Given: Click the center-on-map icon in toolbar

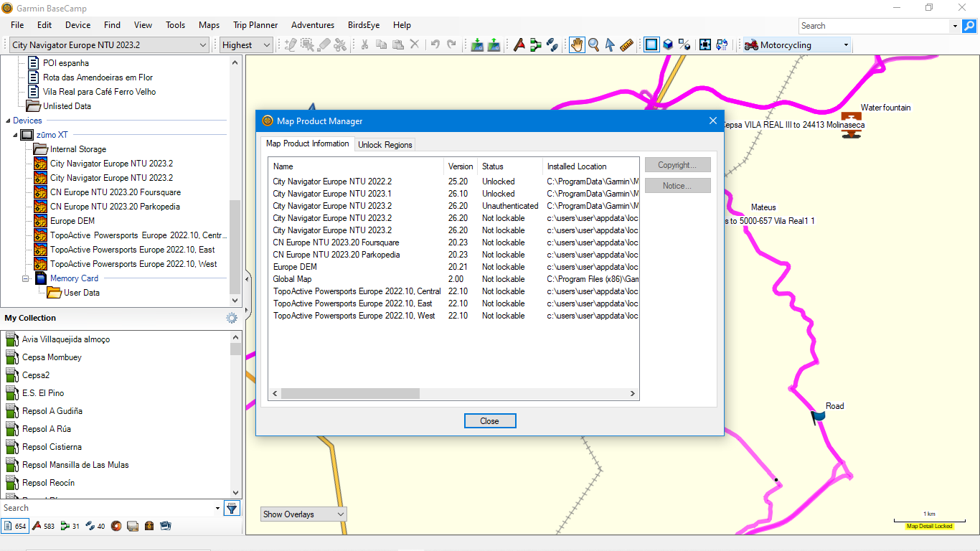Looking at the screenshot, I should point(705,44).
